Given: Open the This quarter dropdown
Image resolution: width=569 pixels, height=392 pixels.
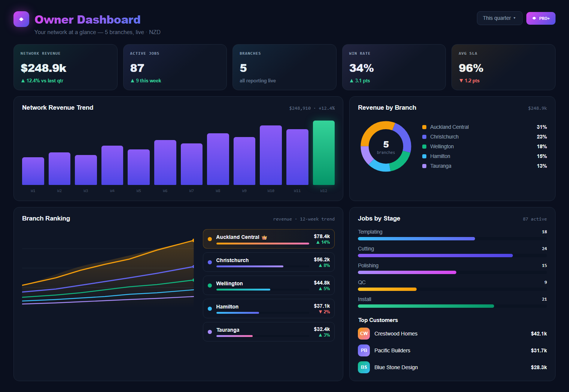Looking at the screenshot, I should [499, 18].
